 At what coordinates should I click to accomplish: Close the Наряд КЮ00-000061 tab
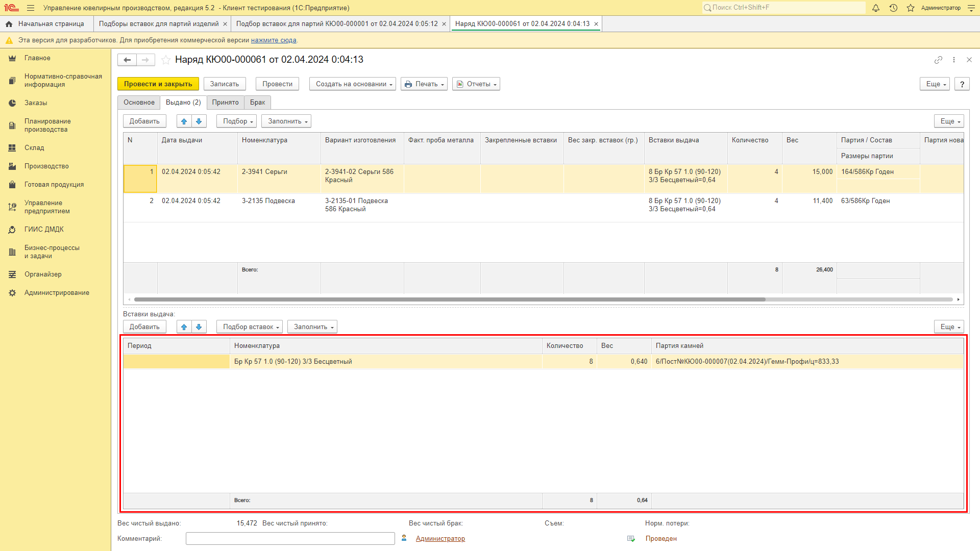(x=596, y=24)
